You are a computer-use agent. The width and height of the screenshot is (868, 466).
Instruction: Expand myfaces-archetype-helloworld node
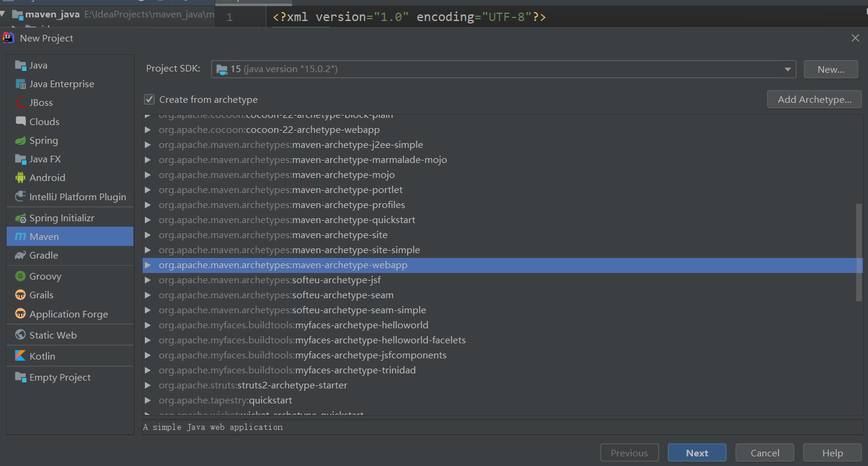pyautogui.click(x=148, y=325)
